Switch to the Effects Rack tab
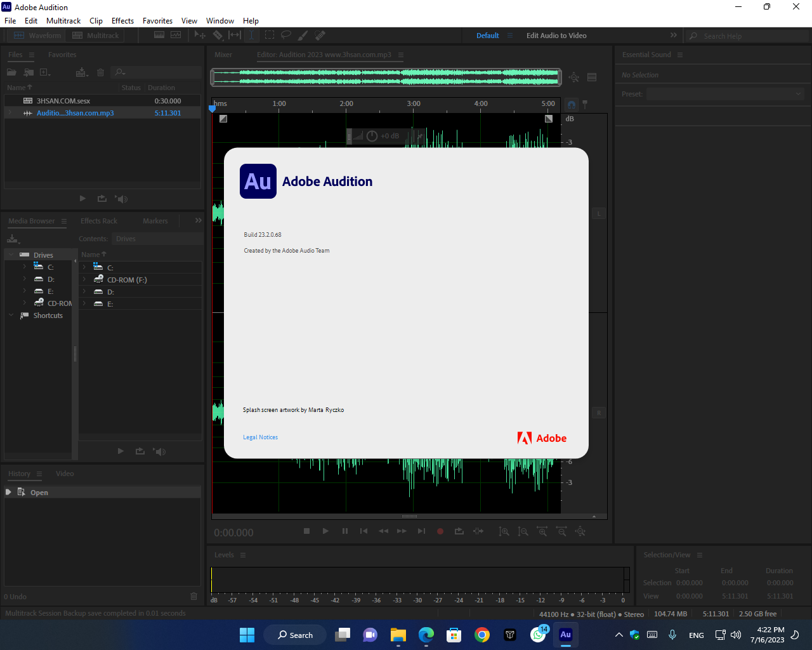This screenshot has width=812, height=650. pos(99,221)
